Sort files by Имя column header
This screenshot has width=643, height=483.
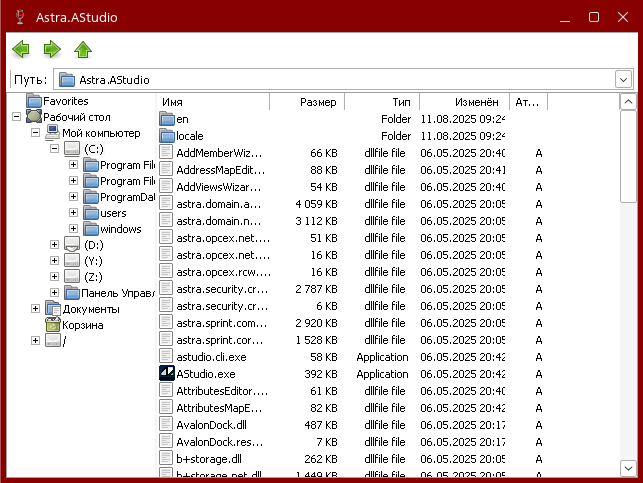pos(212,102)
